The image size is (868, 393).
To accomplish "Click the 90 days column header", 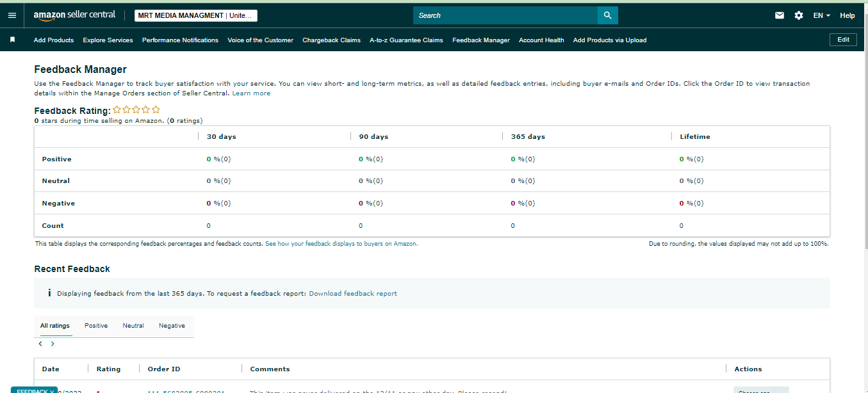I will tap(373, 136).
